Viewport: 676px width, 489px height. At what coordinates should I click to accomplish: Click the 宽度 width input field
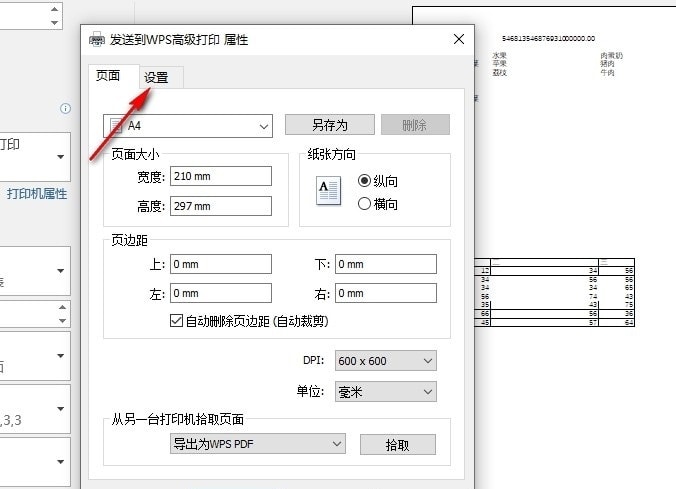(219, 176)
